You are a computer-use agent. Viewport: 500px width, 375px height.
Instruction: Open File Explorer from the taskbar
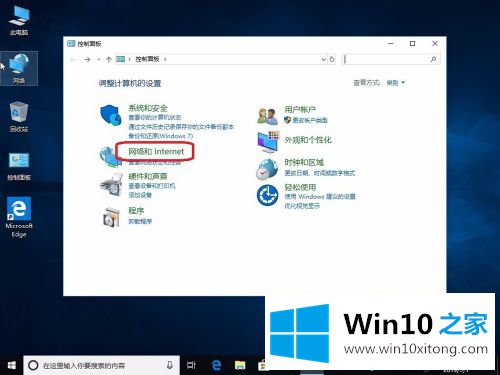coord(240,365)
